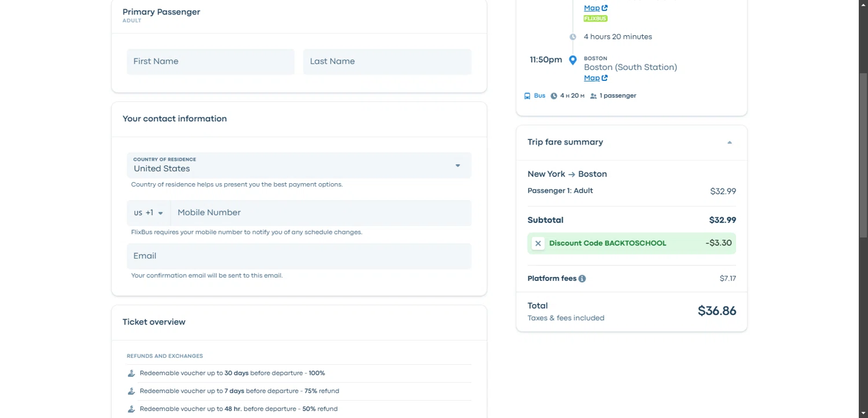Click clock icon beside '4 hours 20 minutes'

[x=573, y=37]
